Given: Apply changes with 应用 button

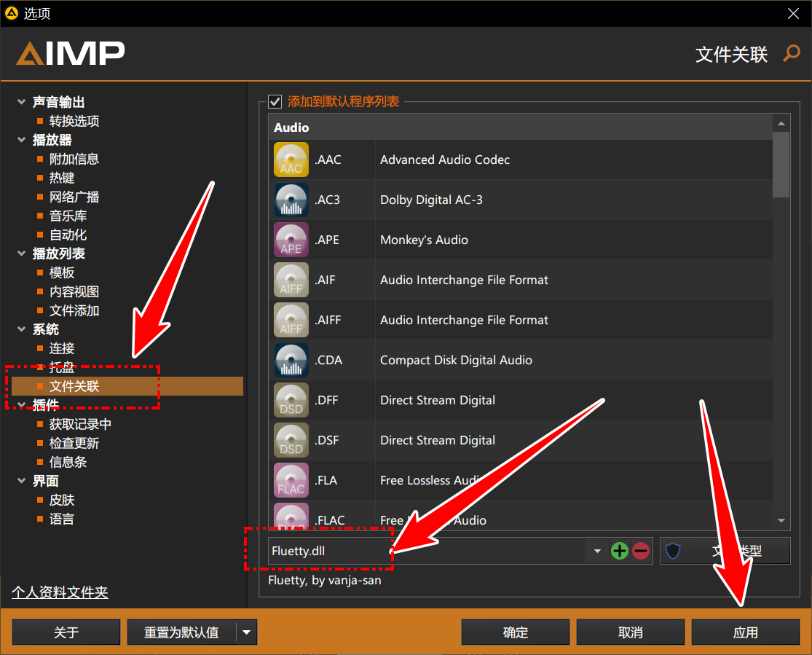Looking at the screenshot, I should 746,632.
